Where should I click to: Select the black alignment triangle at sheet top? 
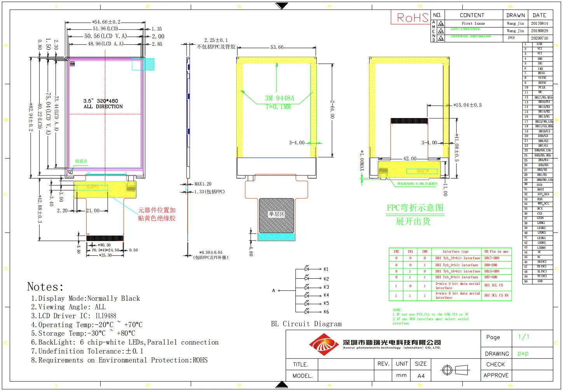click(x=281, y=5)
